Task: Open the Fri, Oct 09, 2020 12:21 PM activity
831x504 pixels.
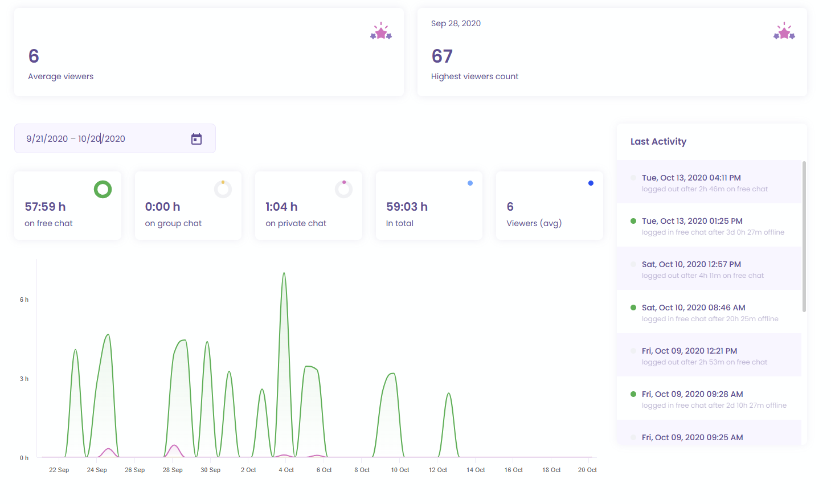Action: click(x=709, y=355)
